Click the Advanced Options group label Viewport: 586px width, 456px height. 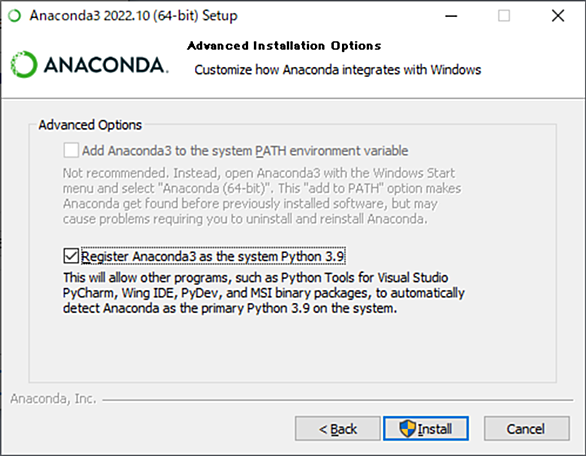(x=90, y=125)
